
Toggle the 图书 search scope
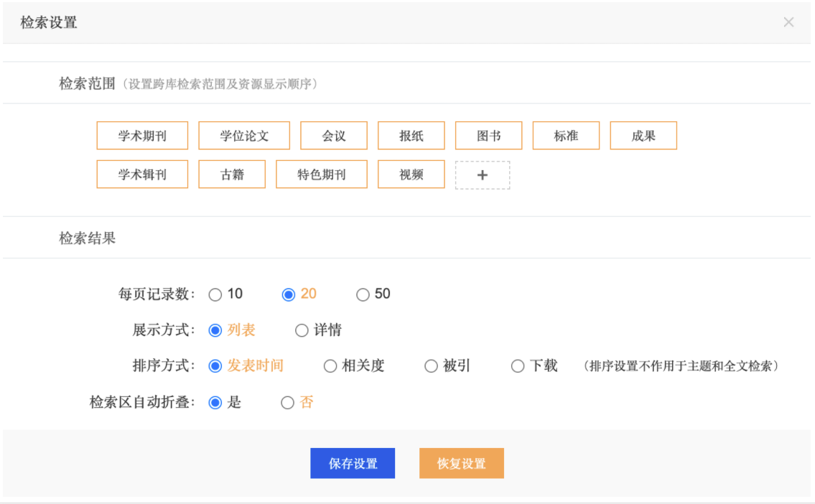click(x=488, y=135)
